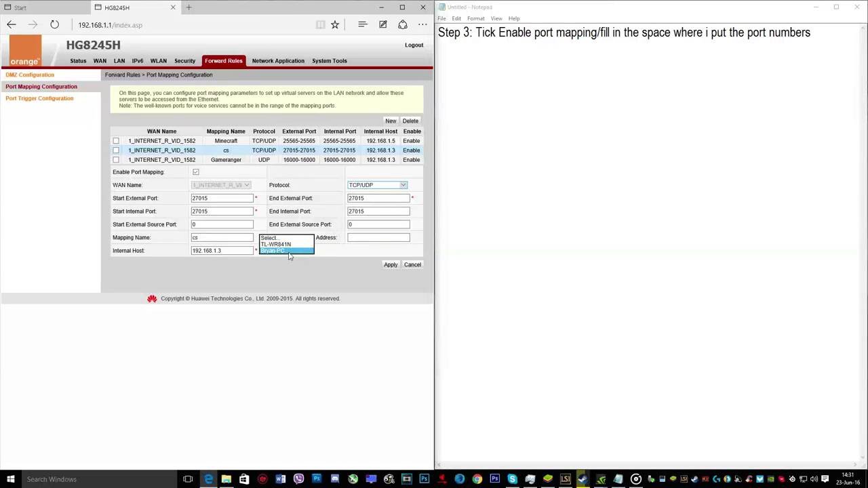The image size is (868, 488).
Task: Open the Windows Store taskbar icon
Action: tap(244, 479)
